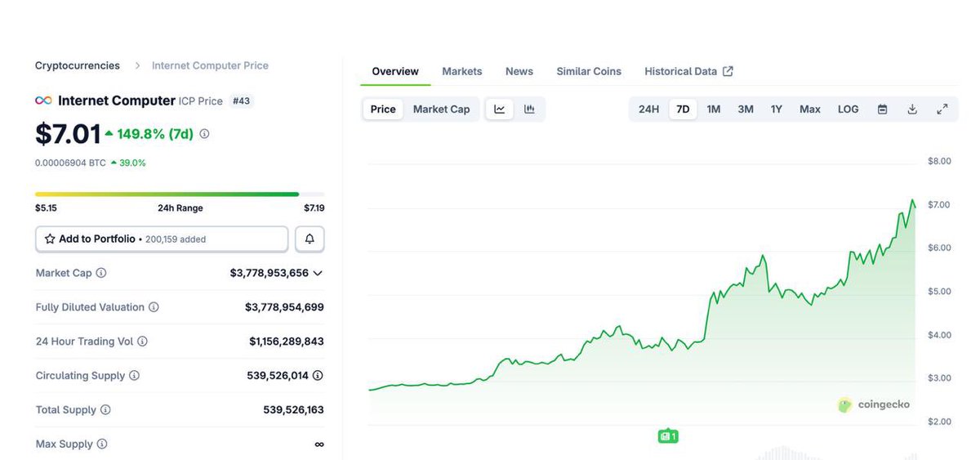Click the $7.19 24h high value
Screen dimensions: 980x460
pyautogui.click(x=314, y=208)
